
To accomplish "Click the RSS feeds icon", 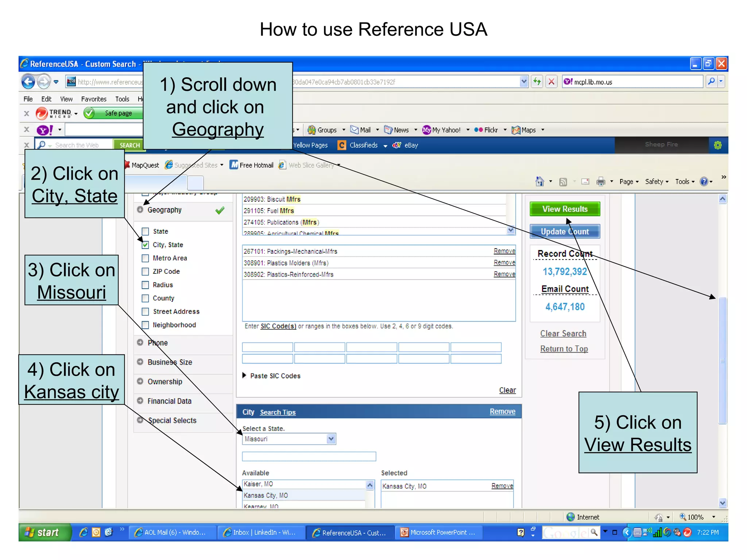I will (563, 182).
